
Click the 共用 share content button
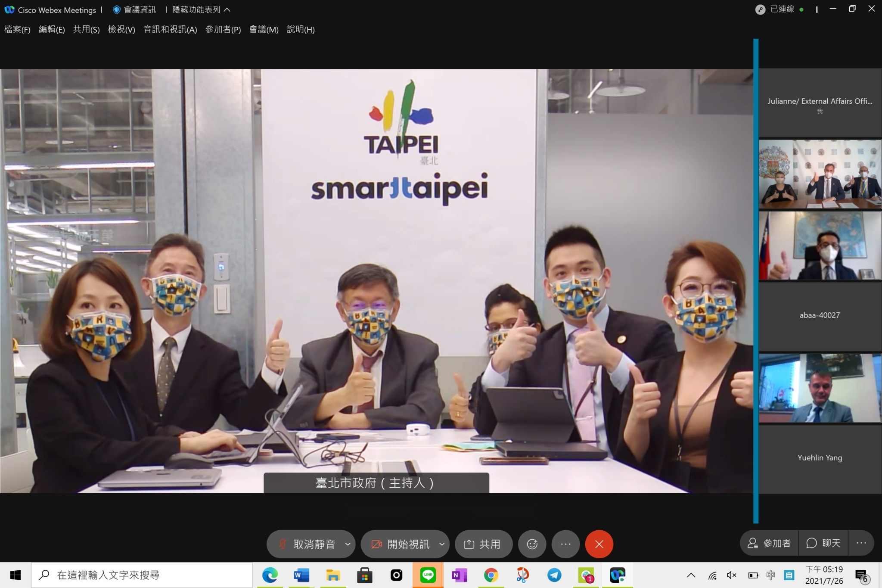483,544
